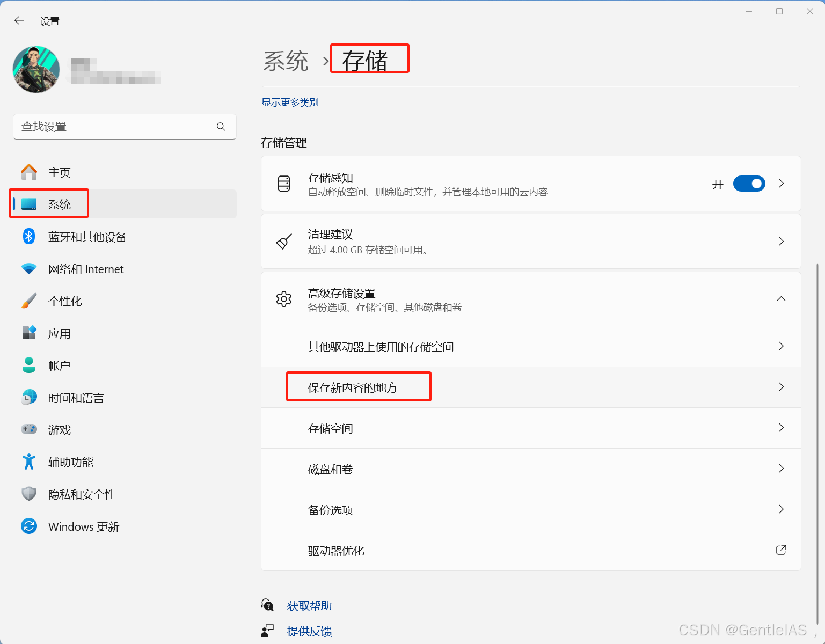Click the 提供反馈 pencil icon
825x644 pixels.
coord(267,630)
